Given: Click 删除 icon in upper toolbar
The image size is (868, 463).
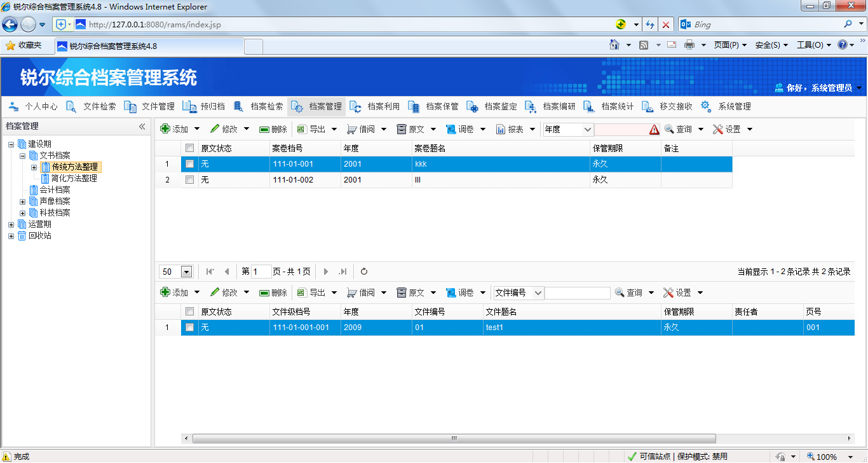Looking at the screenshot, I should coord(264,129).
